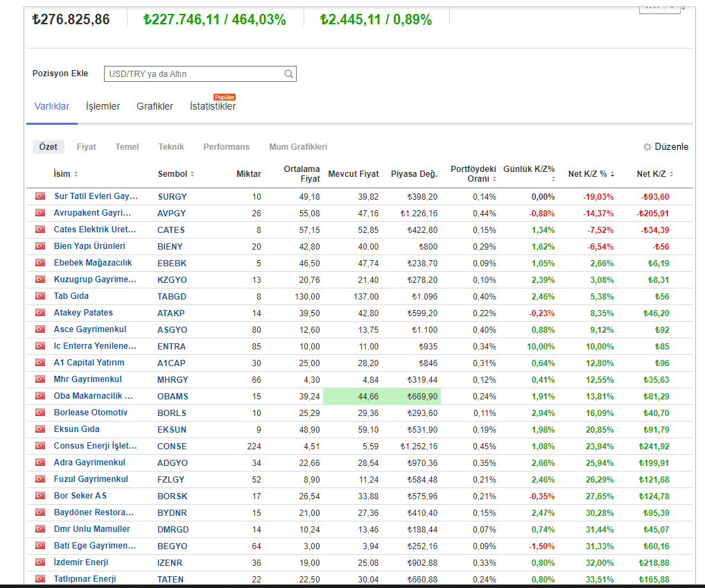705x588 pixels.
Task: Open the Adra Gayrimenkul link
Action: (x=89, y=462)
